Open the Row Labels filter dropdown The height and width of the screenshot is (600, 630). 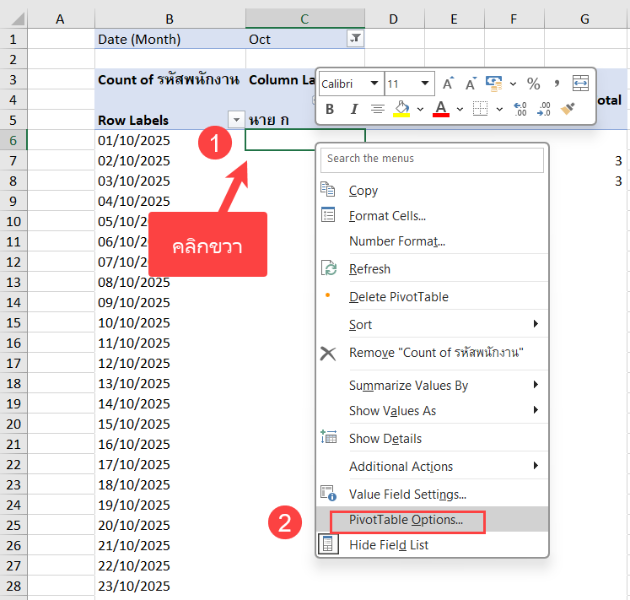pyautogui.click(x=236, y=120)
